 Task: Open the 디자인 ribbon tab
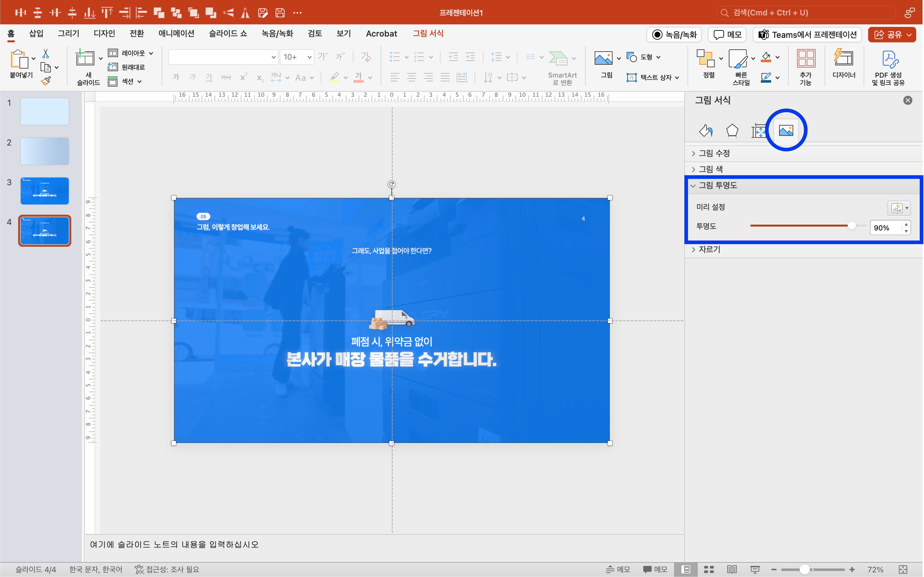click(x=104, y=34)
